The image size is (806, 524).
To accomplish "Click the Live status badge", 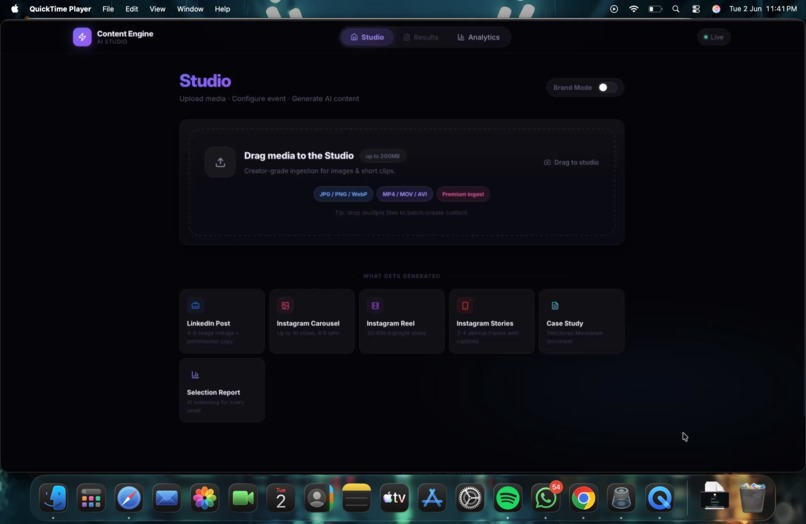I will click(713, 37).
